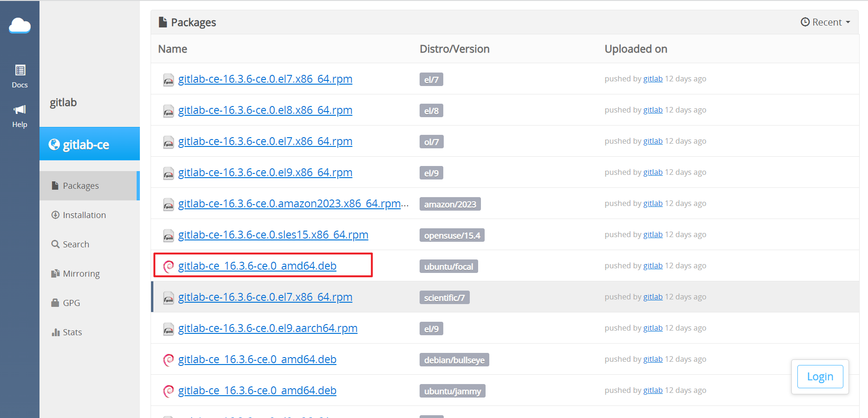Click gitlab uploader link in debian/bullseye row
The width and height of the screenshot is (868, 418).
[x=653, y=359]
